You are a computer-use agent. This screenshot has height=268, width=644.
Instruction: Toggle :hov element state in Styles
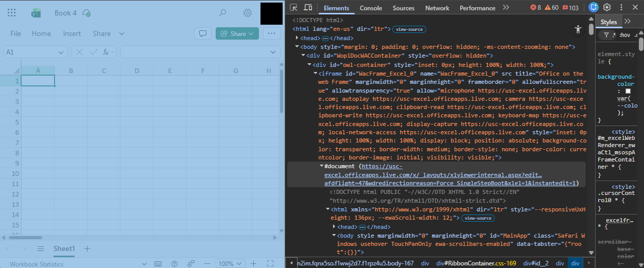(x=624, y=35)
